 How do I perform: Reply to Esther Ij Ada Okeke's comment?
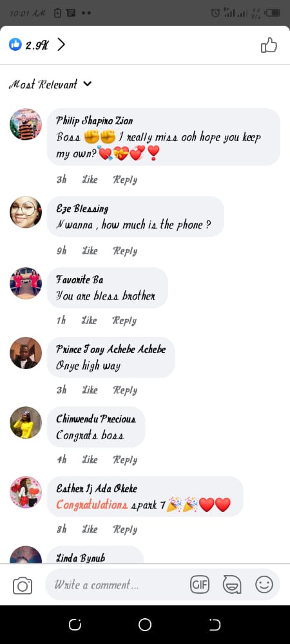(125, 529)
